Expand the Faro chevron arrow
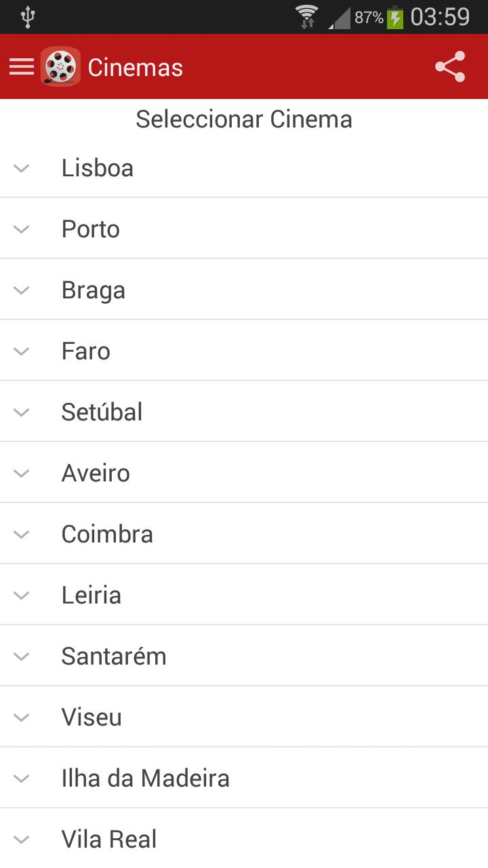Screen dimensions: 488x868 (22, 351)
